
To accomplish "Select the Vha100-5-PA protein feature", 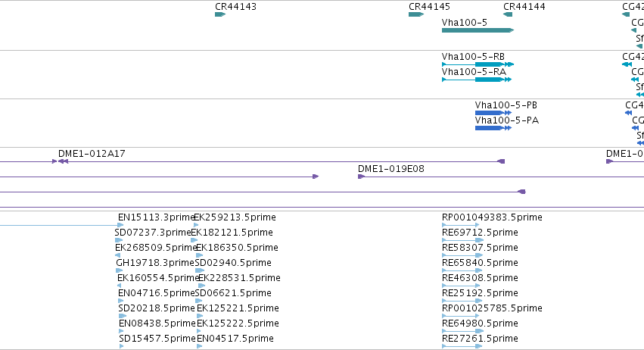I will [493, 128].
